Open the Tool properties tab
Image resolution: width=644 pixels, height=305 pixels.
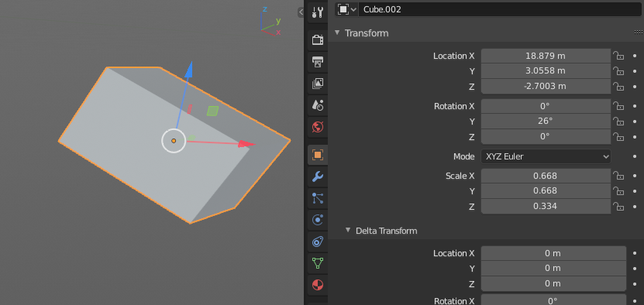[317, 12]
